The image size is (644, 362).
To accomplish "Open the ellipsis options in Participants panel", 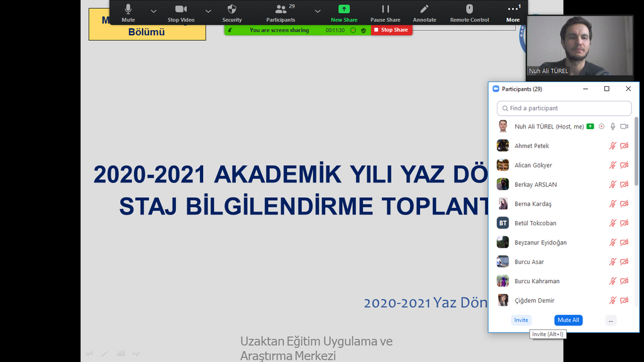I will [611, 320].
